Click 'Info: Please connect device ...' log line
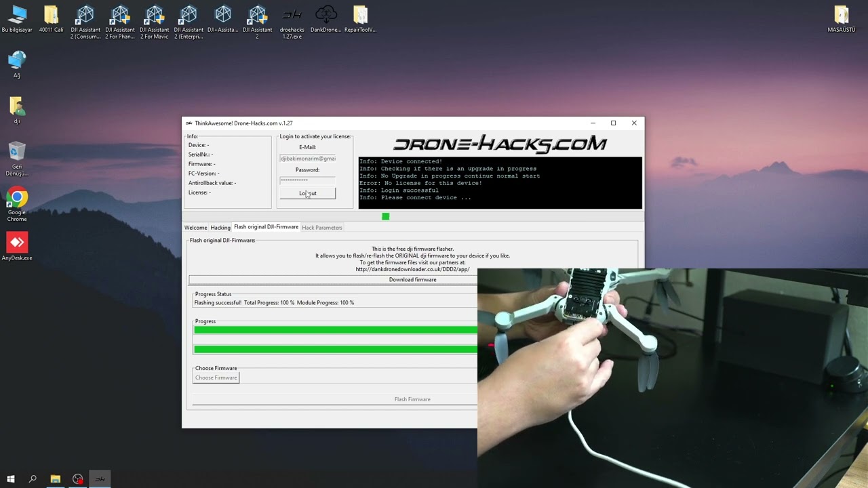 (415, 198)
